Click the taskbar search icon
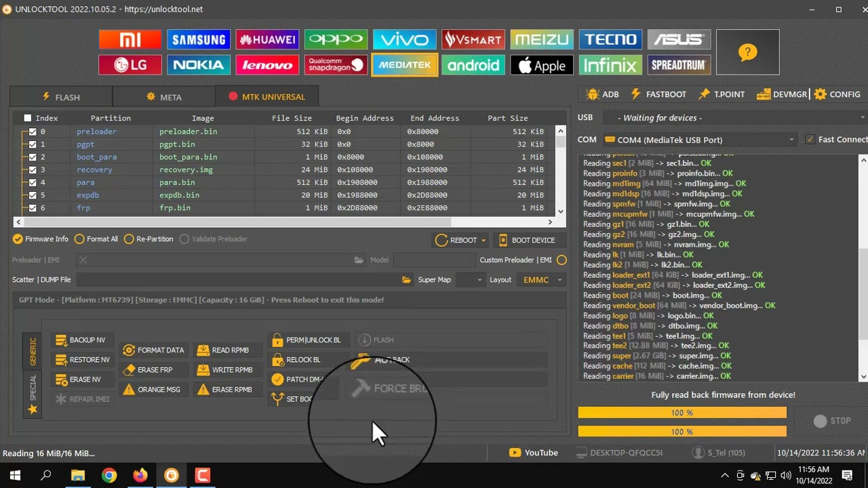This screenshot has height=488, width=868. [x=46, y=476]
